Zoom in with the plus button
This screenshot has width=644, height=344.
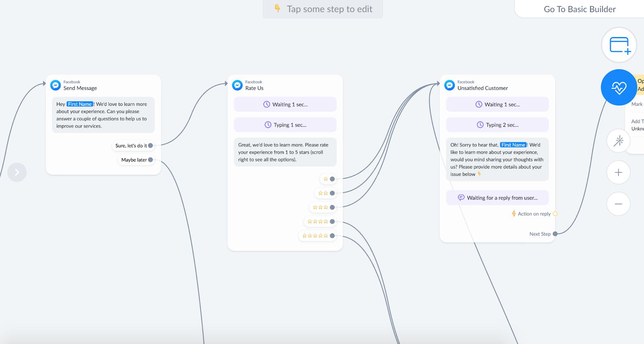click(619, 173)
